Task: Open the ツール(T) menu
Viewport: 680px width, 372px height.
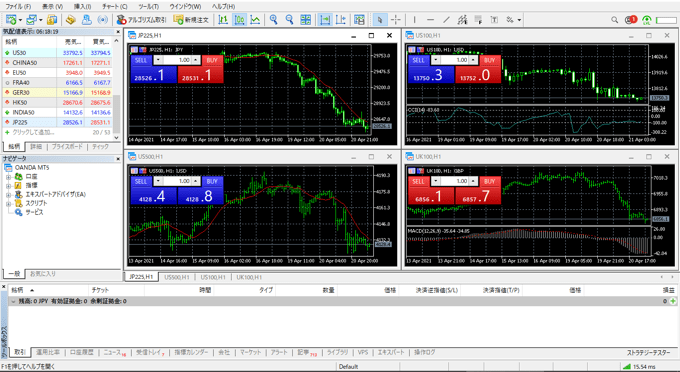Action: pyautogui.click(x=148, y=7)
